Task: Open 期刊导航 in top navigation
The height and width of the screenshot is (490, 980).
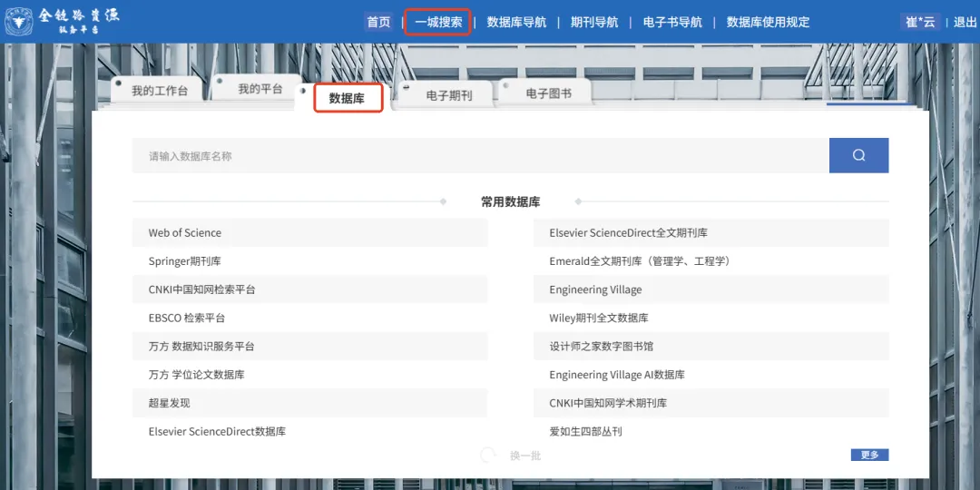Action: [x=594, y=22]
